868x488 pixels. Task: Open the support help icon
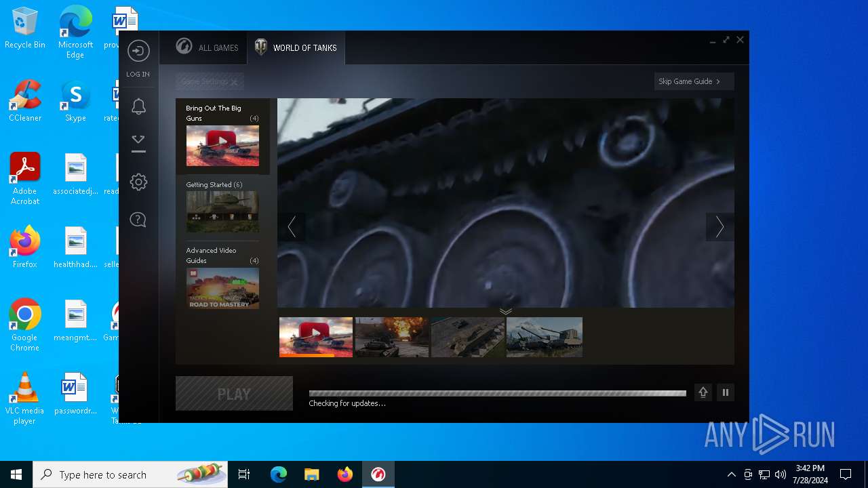point(138,220)
